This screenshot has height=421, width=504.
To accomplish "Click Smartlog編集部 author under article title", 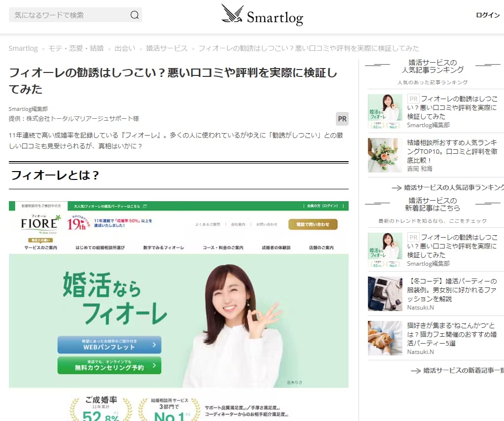I will click(x=28, y=109).
